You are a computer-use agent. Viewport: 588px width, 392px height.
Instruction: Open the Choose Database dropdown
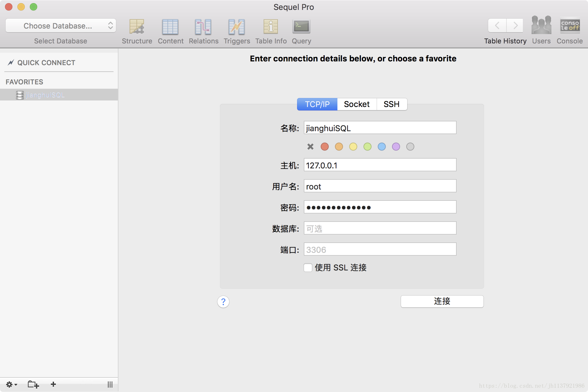(x=61, y=26)
